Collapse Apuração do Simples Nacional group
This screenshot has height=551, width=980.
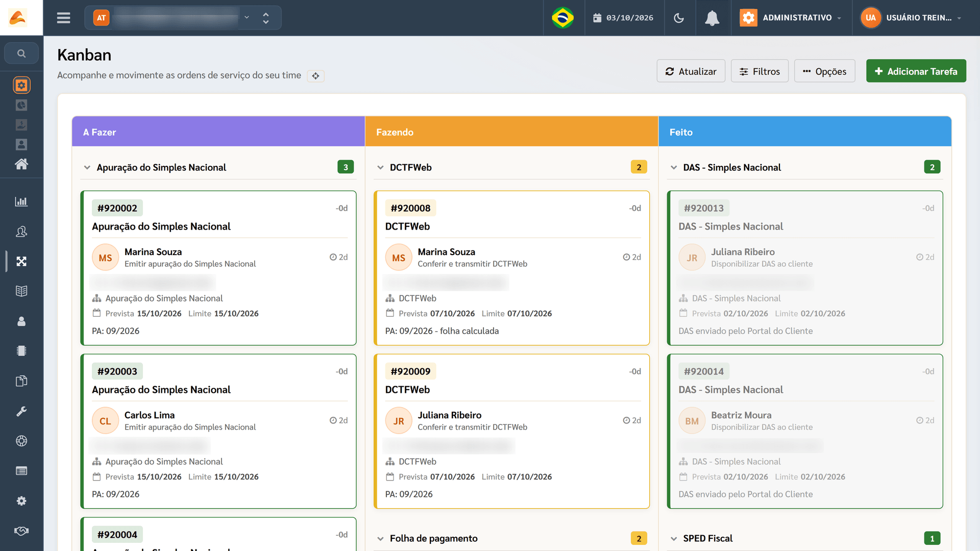(x=87, y=167)
